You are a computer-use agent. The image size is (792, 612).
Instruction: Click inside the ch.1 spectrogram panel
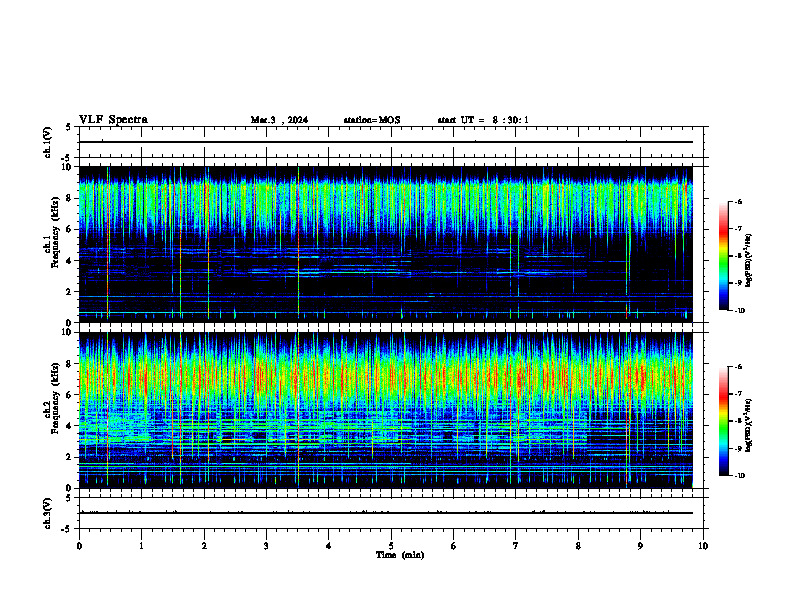pos(386,244)
